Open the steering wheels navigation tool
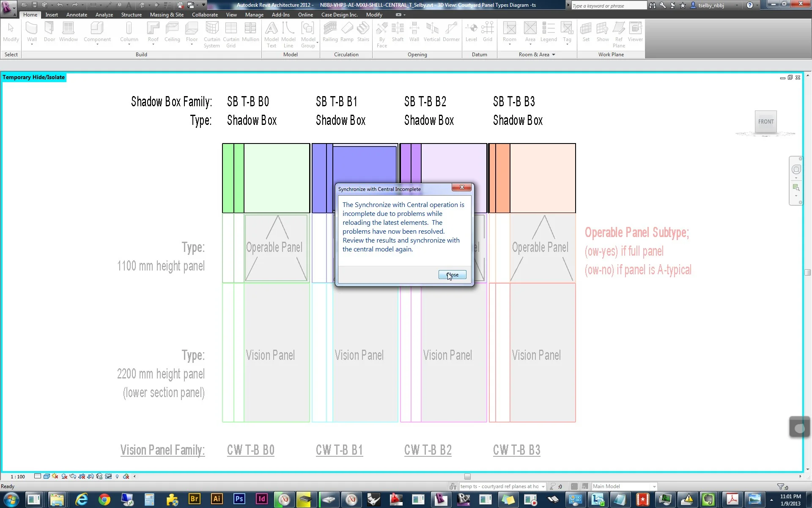The image size is (812, 508). point(796,170)
